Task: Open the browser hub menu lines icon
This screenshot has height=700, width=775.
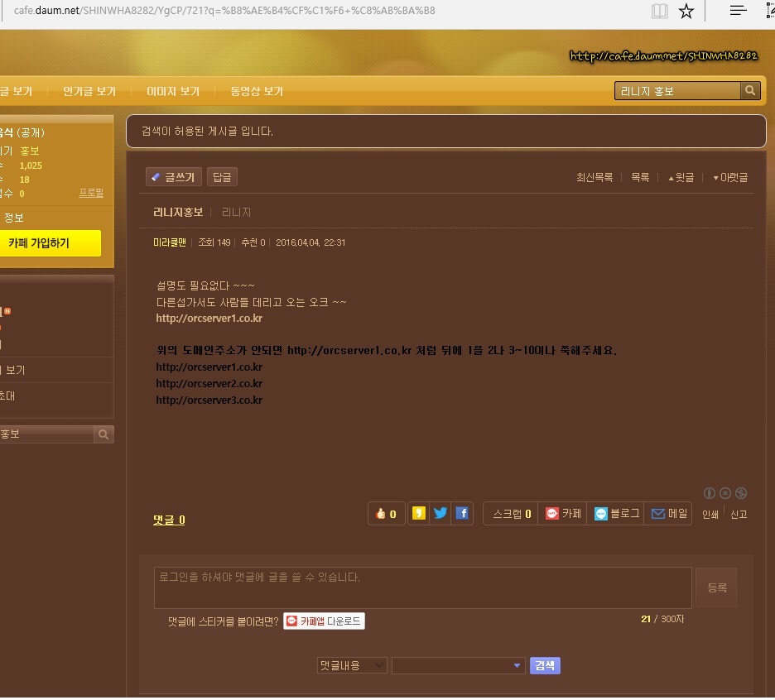Action: pos(738,11)
